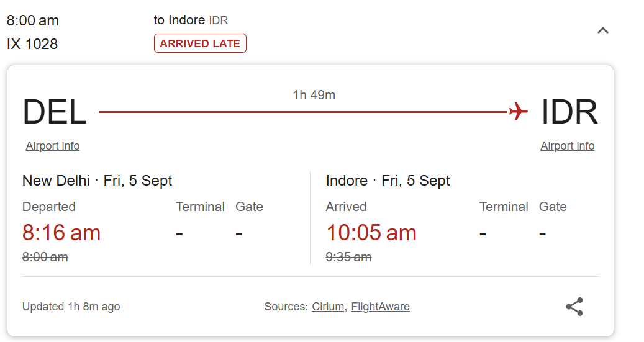
Task: Click the DEL airport code
Action: tap(55, 112)
